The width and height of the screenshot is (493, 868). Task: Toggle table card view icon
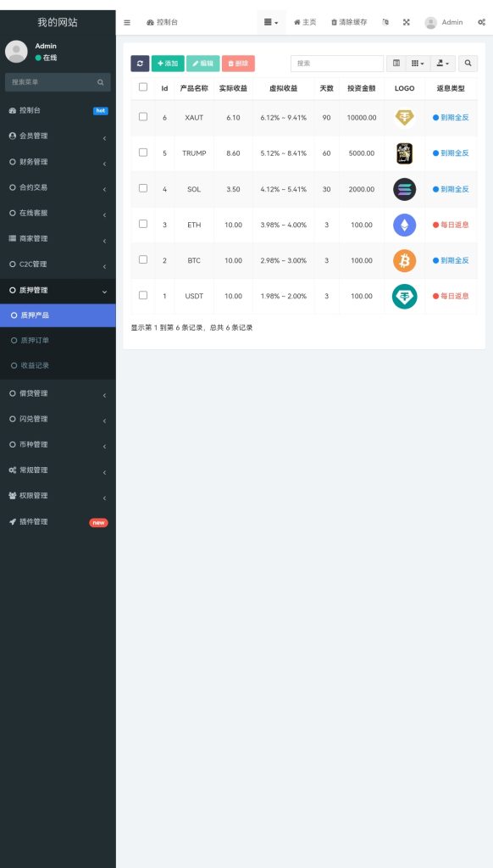[x=396, y=64]
